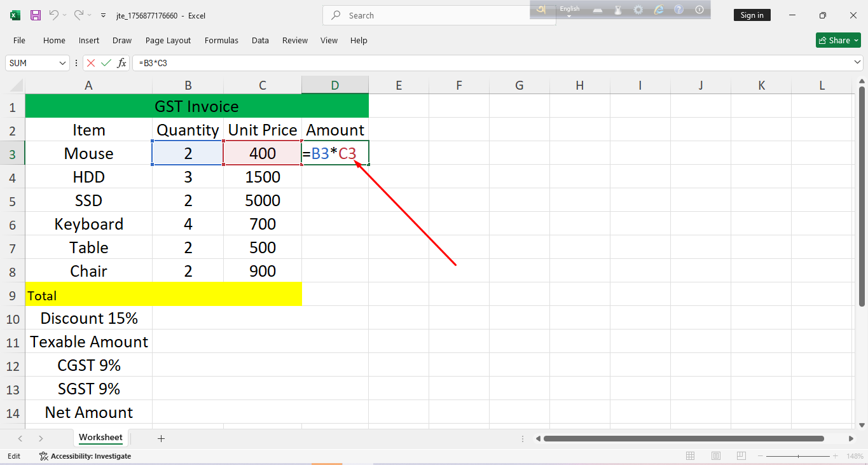Viewport: 868px width, 465px height.
Task: Confirm formula with the Enter checkmark icon
Action: (106, 63)
